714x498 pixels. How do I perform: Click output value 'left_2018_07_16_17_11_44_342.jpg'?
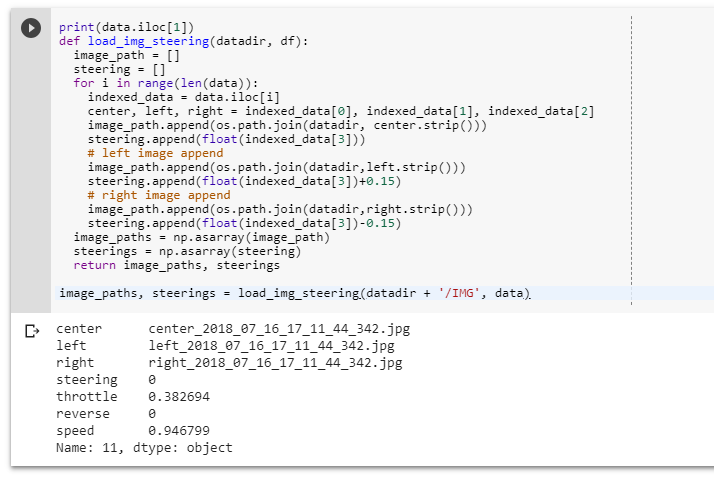tap(271, 346)
